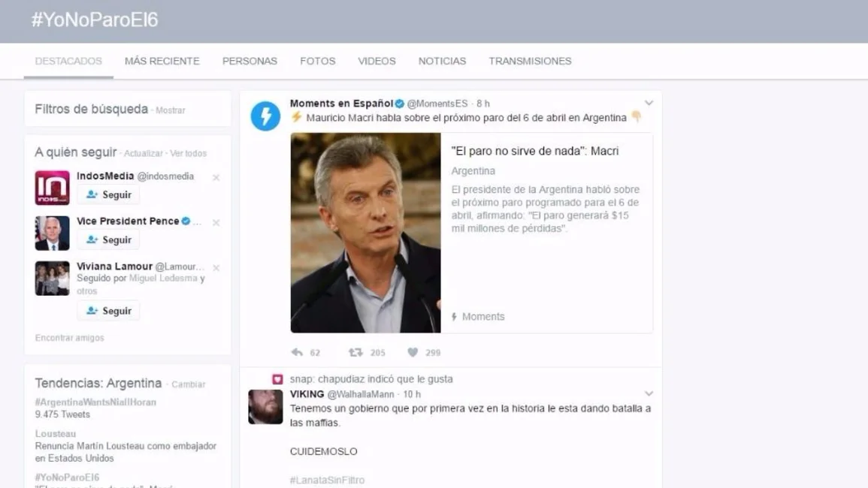868x488 pixels.
Task: Open the #LanataSinFiltro hashtag
Action: (327, 480)
